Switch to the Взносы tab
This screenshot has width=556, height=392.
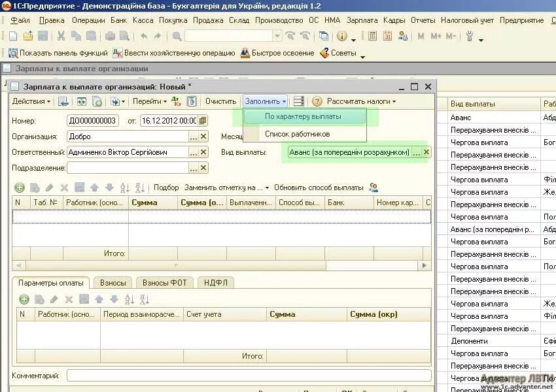tap(113, 283)
